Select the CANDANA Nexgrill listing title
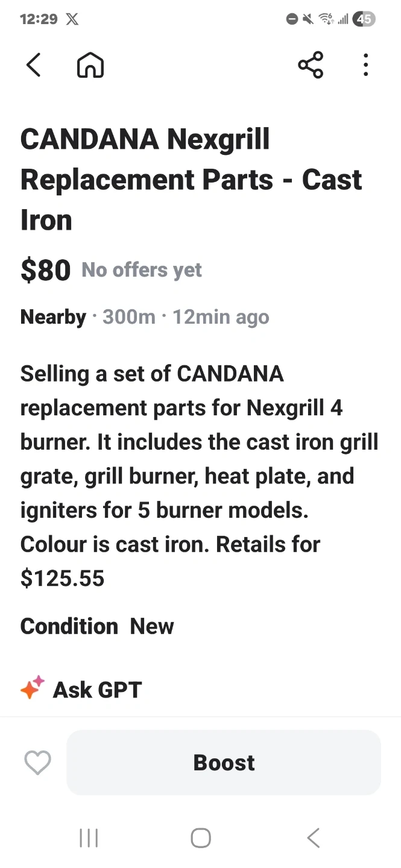The height and width of the screenshot is (868, 401). click(191, 180)
